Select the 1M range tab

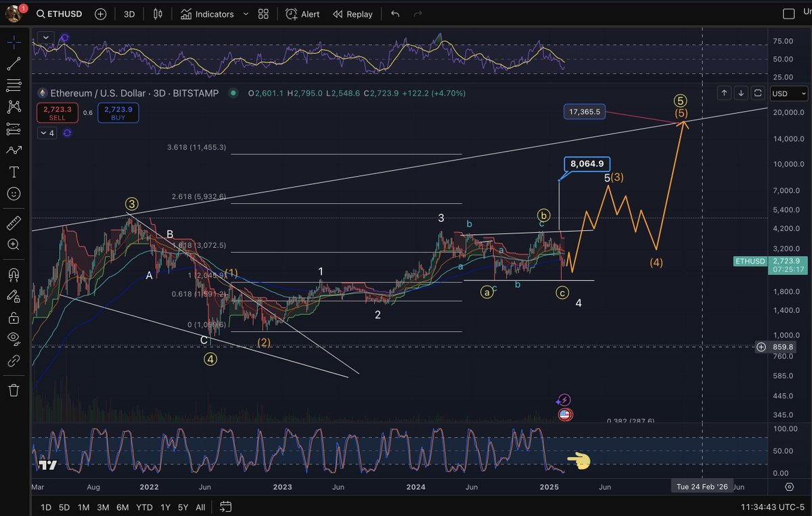coord(83,507)
